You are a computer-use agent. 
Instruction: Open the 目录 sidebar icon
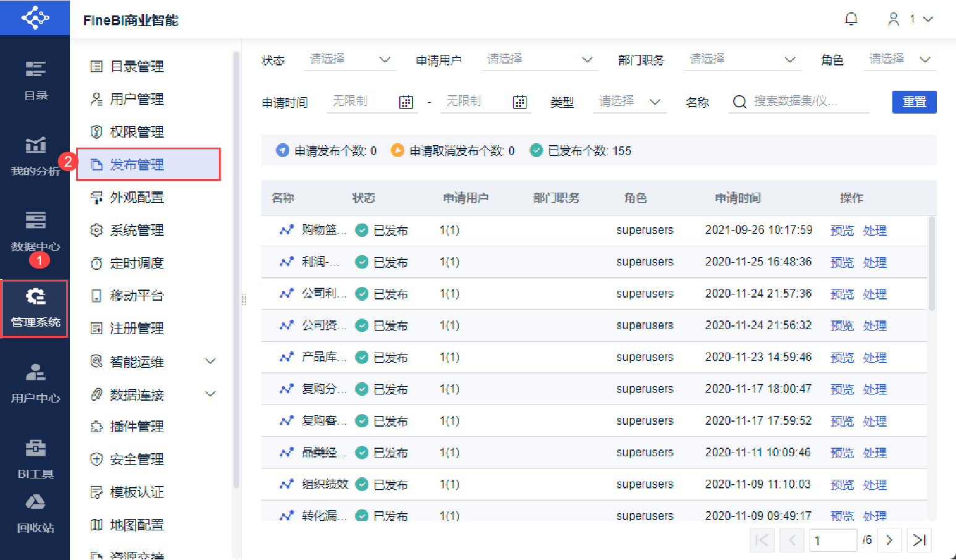[35, 79]
